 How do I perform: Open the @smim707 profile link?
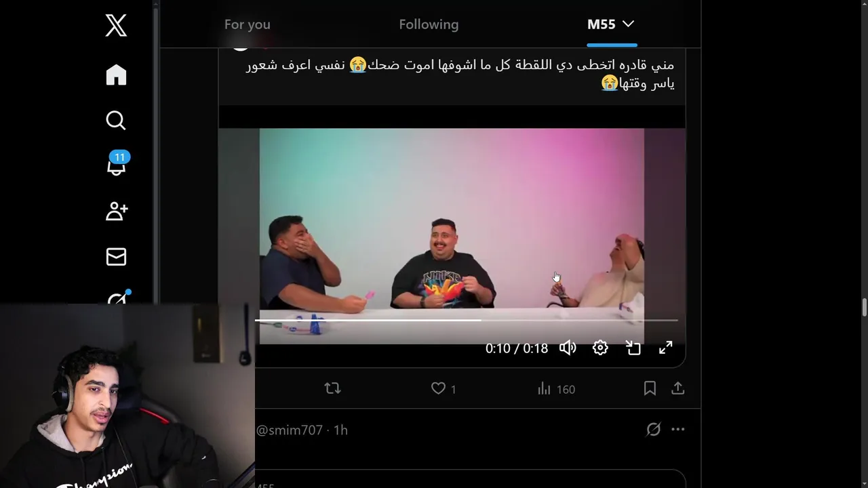pyautogui.click(x=289, y=430)
